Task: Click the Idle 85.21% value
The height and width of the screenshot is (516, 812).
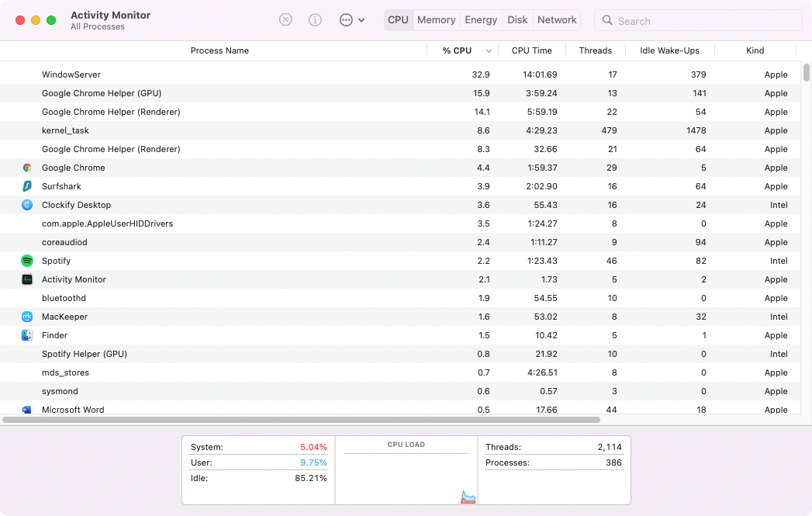Action: (x=311, y=478)
